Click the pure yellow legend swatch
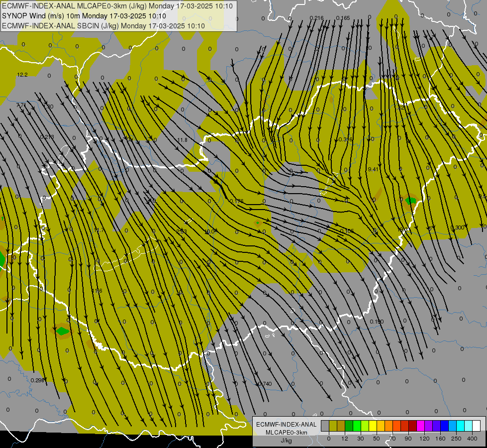The height and width of the screenshot is (448, 487). click(373, 426)
